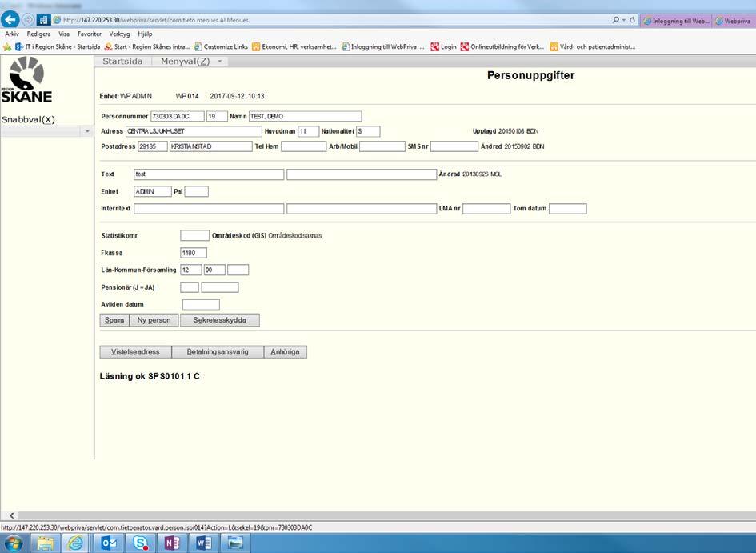Image resolution: width=756 pixels, height=553 pixels.
Task: Click the Ny person button
Action: [154, 320]
